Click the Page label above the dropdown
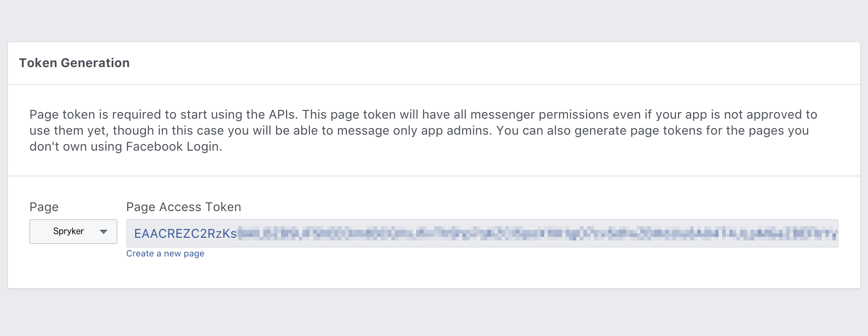 coord(44,207)
